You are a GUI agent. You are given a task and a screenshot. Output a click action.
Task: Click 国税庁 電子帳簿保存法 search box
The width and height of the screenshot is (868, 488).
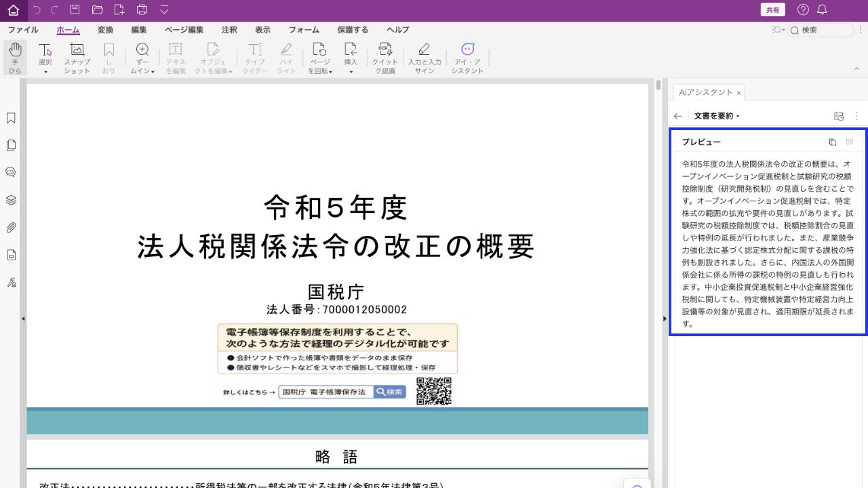[x=326, y=392]
